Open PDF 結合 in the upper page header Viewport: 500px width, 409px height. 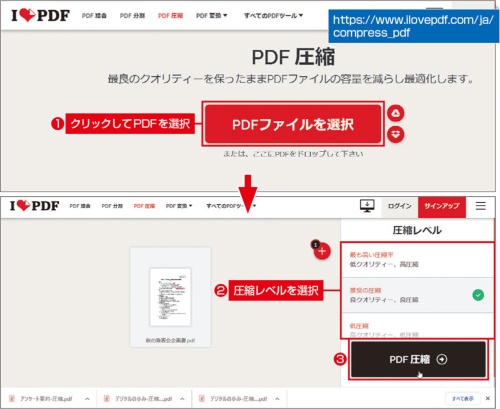(x=94, y=16)
